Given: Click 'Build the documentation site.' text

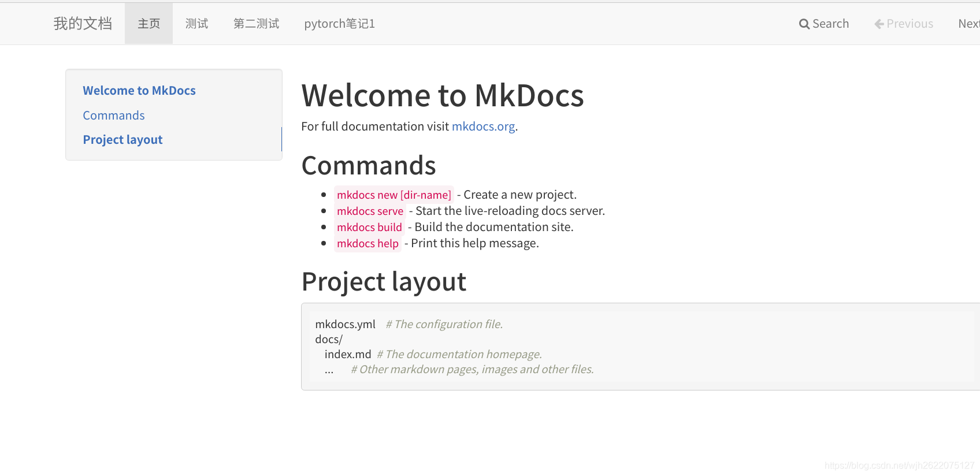Looking at the screenshot, I should pyautogui.click(x=494, y=227).
